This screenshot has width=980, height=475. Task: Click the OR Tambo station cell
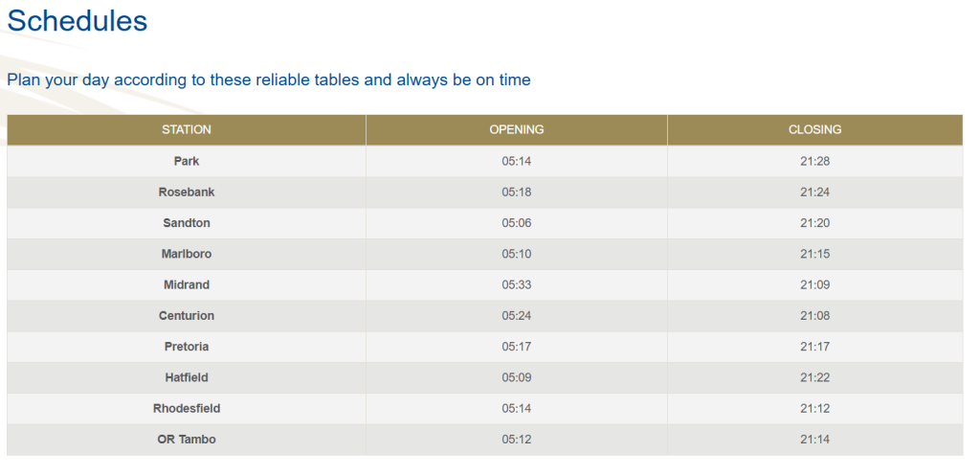coord(187,440)
